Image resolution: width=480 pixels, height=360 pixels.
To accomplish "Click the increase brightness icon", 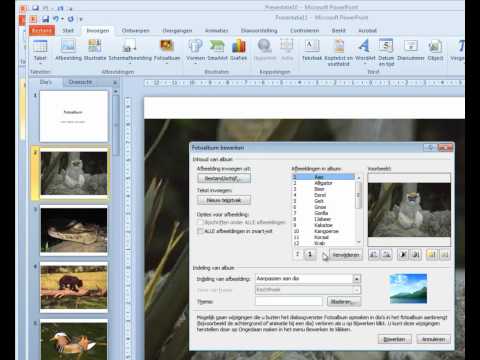I will (432, 255).
